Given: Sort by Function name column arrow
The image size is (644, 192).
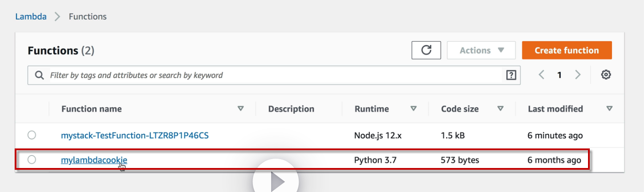Looking at the screenshot, I should (241, 108).
